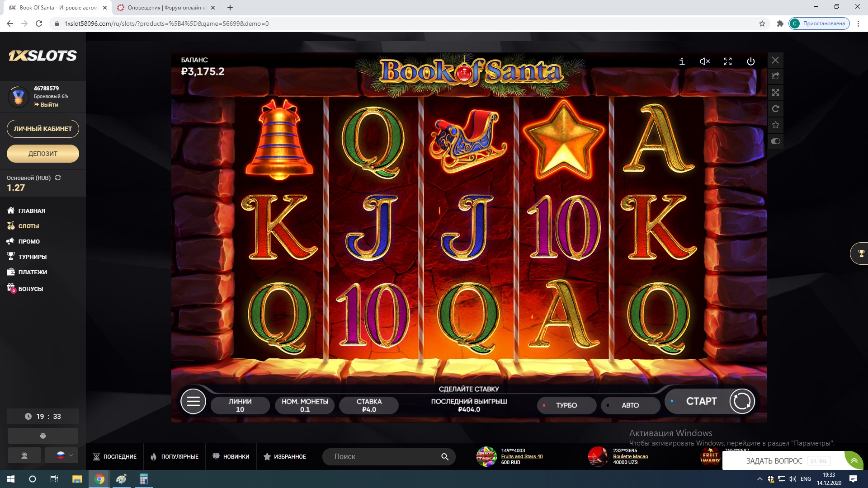Show НОВИНКИ games

click(x=231, y=457)
